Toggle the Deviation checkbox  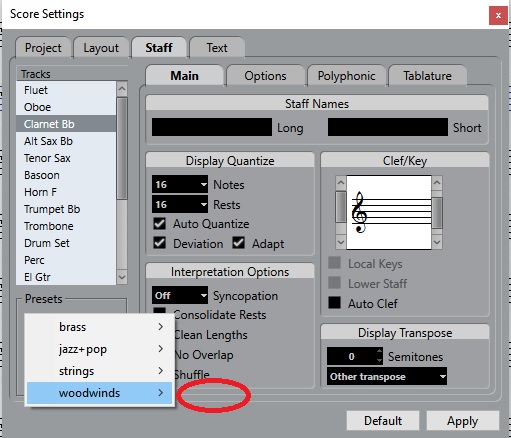(159, 243)
